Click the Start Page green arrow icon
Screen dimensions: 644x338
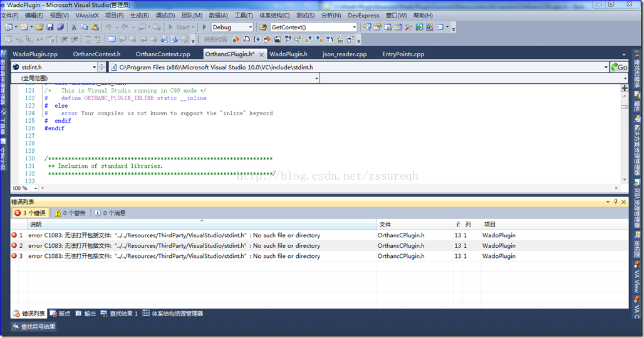pyautogui.click(x=419, y=27)
